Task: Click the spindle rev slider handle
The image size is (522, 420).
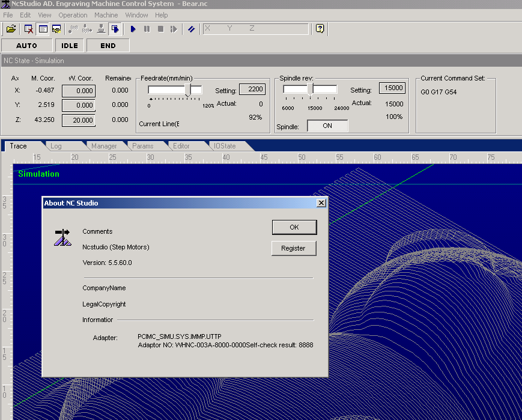Action: pyautogui.click(x=311, y=90)
